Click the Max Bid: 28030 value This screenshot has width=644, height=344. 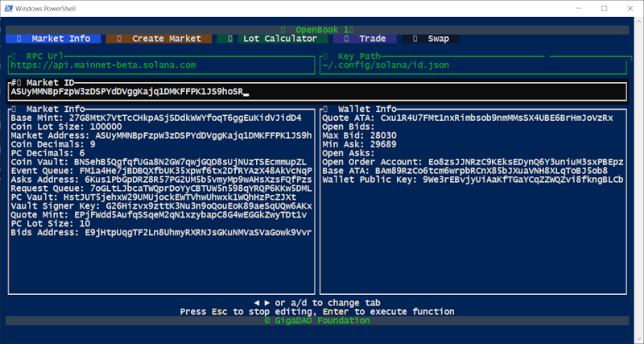[359, 135]
